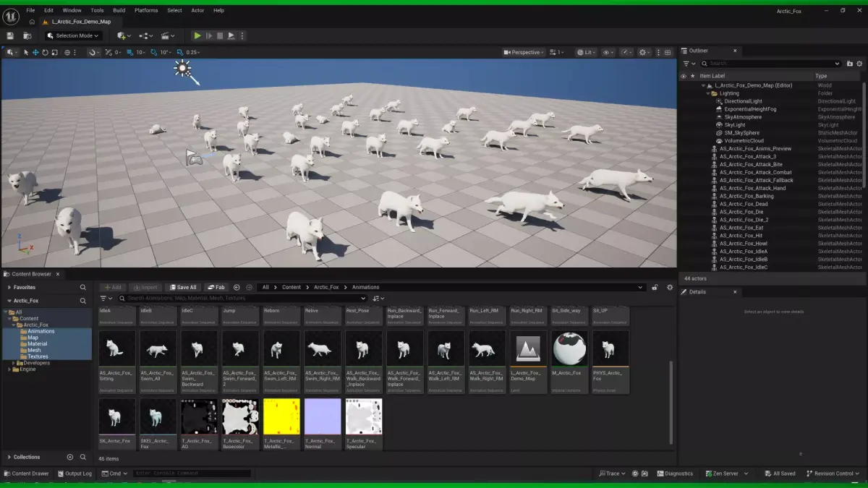868x488 pixels.
Task: Click search icon next to Favorites
Action: pyautogui.click(x=83, y=287)
